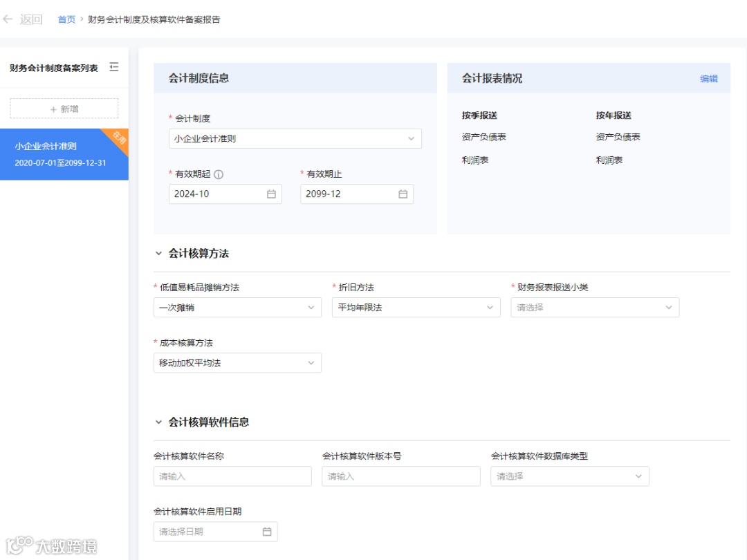The height and width of the screenshot is (560, 747).
Task: Open calendar icon for 会计核算软件启用日期
Action: 267,532
